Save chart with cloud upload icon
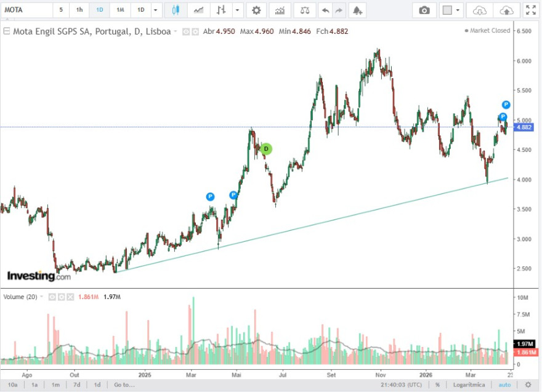 (x=506, y=10)
